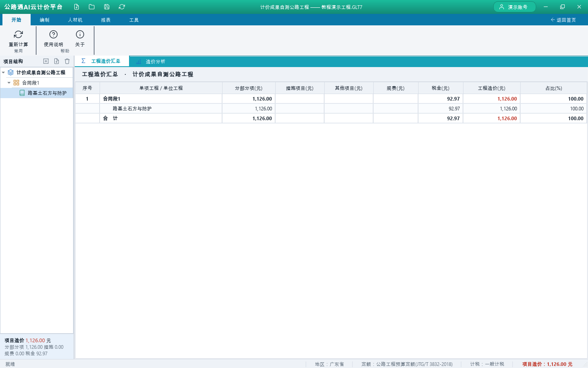Viewport: 588px width, 368px height.
Task: Select 合同段1 in project tree
Action: point(31,83)
